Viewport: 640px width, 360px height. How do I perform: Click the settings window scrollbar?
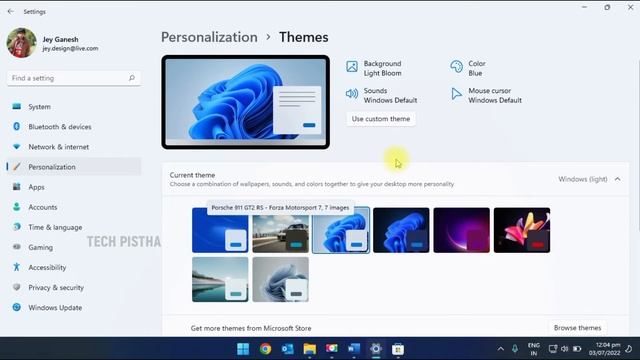[638, 146]
